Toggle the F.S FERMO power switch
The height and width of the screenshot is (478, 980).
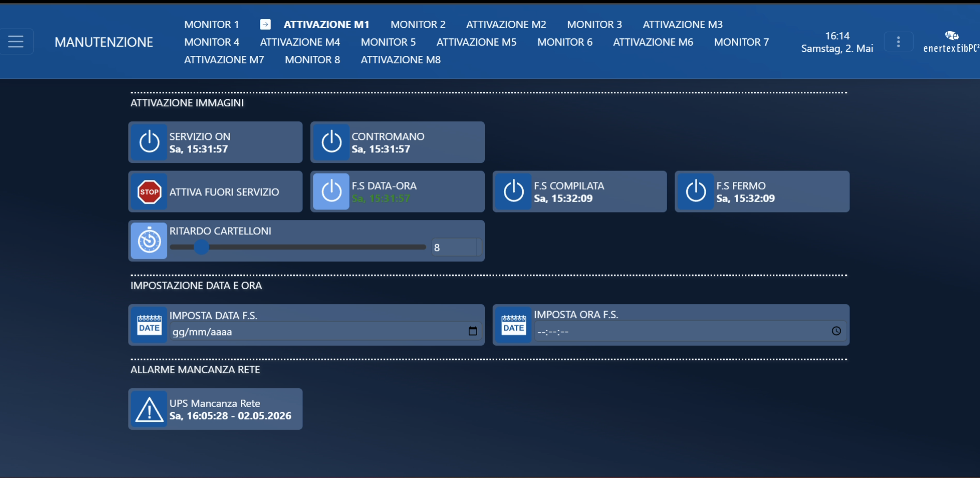pos(696,192)
